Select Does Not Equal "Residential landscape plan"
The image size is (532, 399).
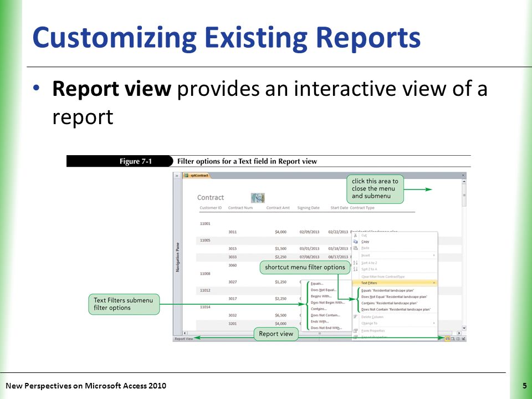point(394,297)
